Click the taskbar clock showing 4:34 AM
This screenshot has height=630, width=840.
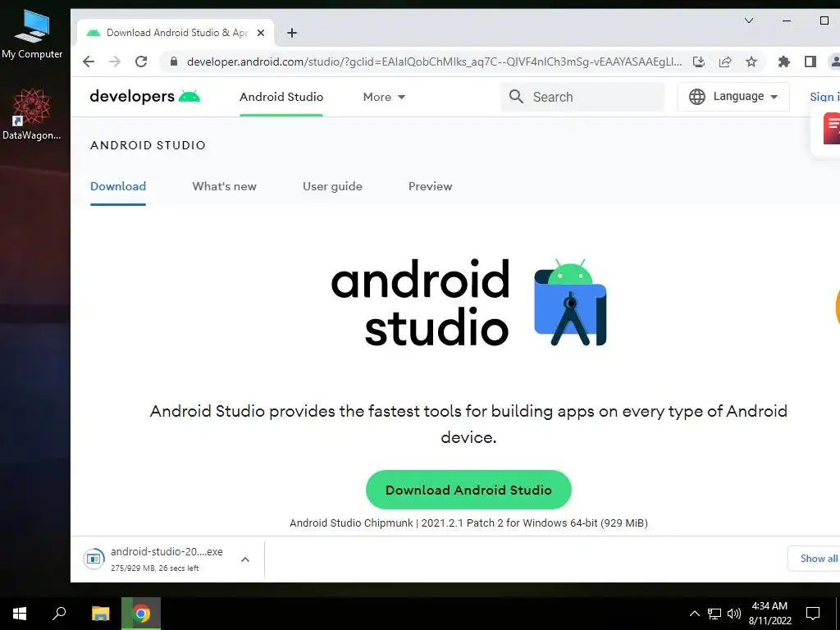(769, 614)
